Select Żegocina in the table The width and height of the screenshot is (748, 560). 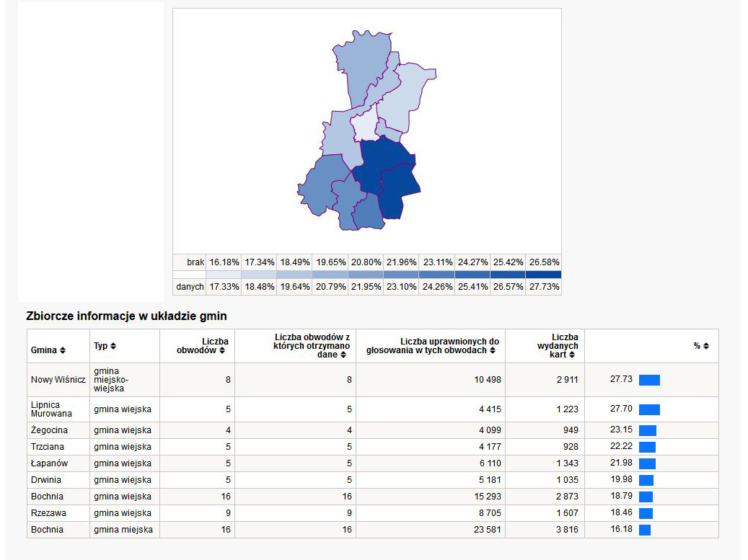point(49,430)
